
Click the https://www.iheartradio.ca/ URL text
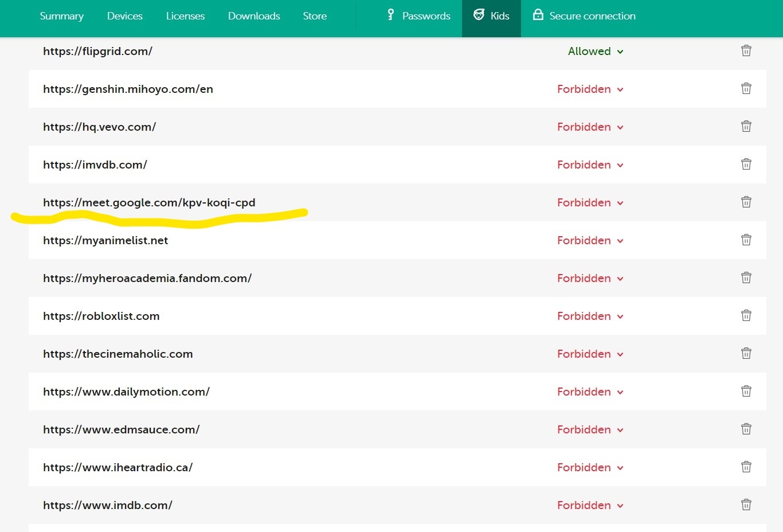tap(118, 467)
